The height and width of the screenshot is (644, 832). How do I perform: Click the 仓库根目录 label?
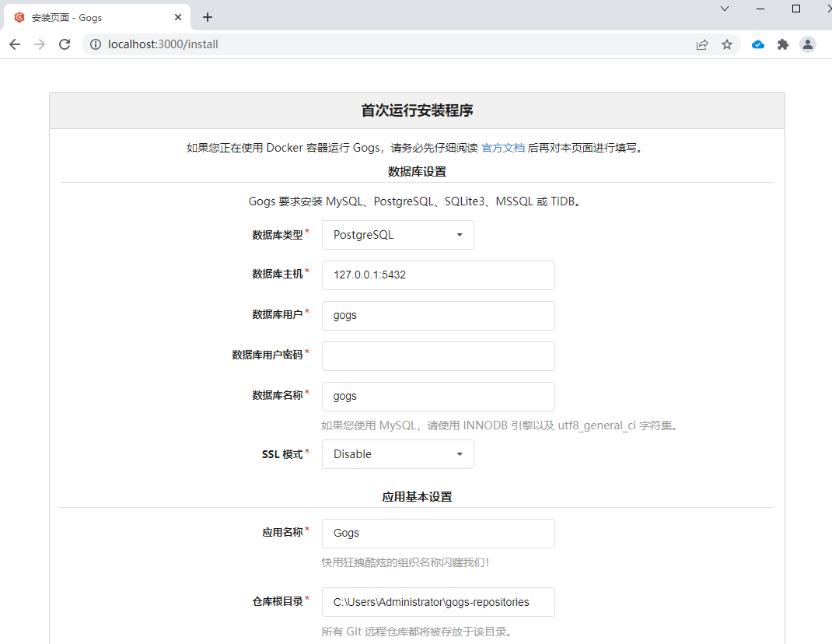278,601
